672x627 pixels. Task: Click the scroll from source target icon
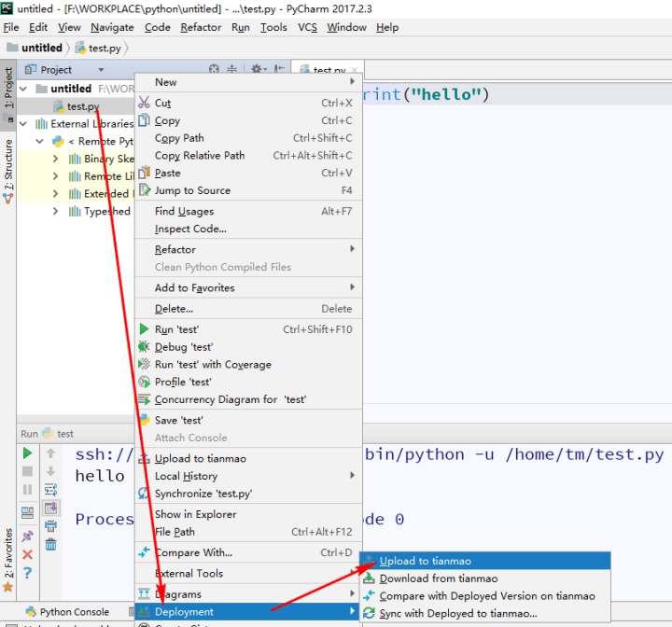click(214, 68)
